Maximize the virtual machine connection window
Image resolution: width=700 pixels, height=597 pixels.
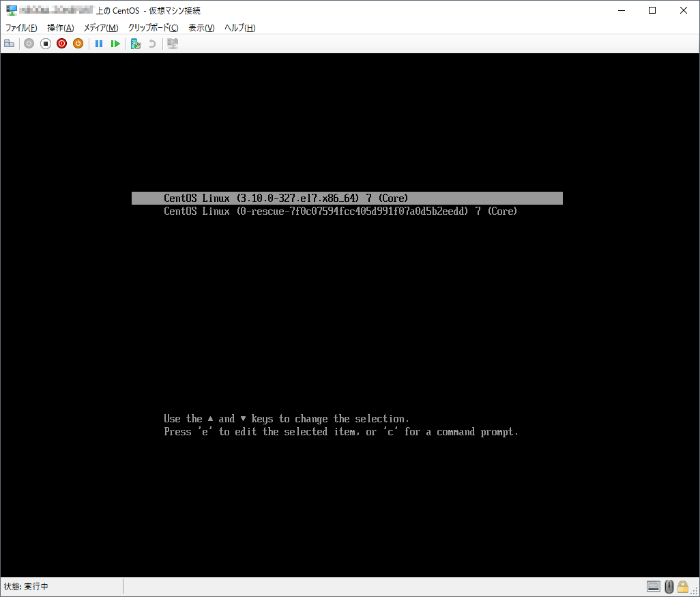[x=652, y=10]
